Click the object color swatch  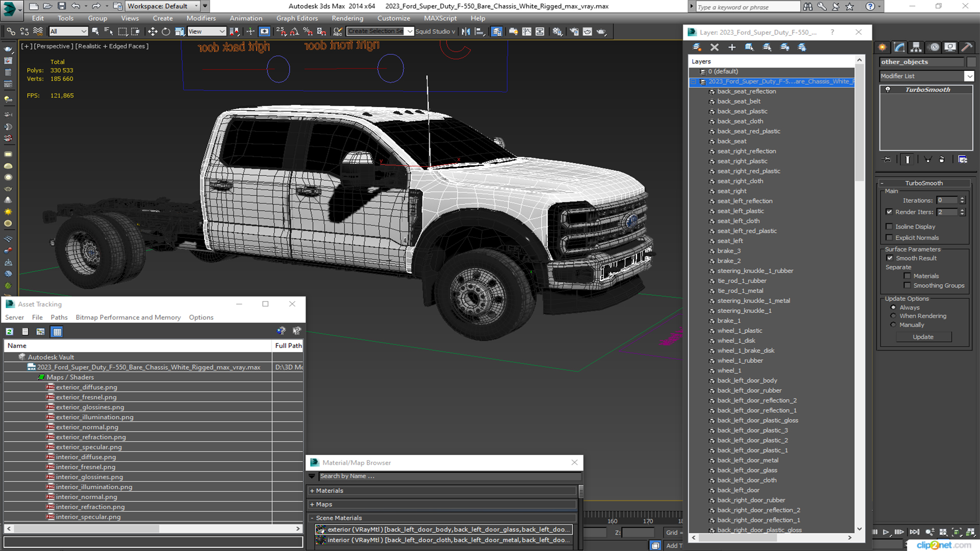(971, 62)
